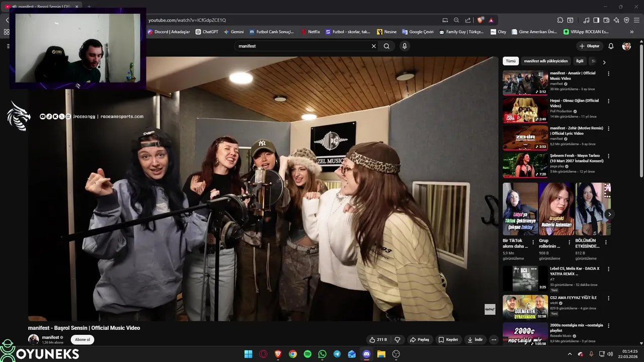Open the YouTube account avatar menu

tap(626, 46)
